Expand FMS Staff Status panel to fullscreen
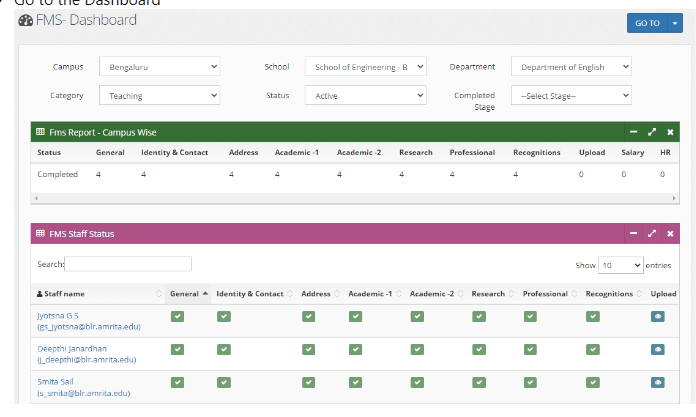The width and height of the screenshot is (696, 417). coord(652,234)
